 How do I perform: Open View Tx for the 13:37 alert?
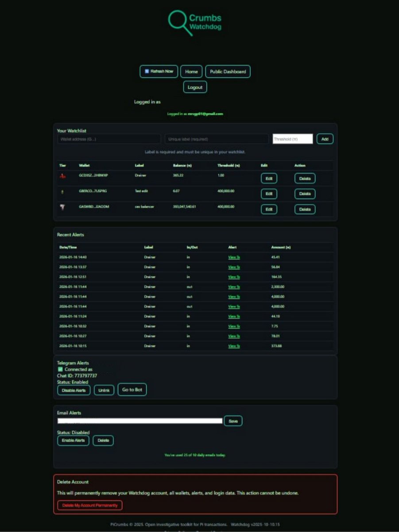point(234,267)
